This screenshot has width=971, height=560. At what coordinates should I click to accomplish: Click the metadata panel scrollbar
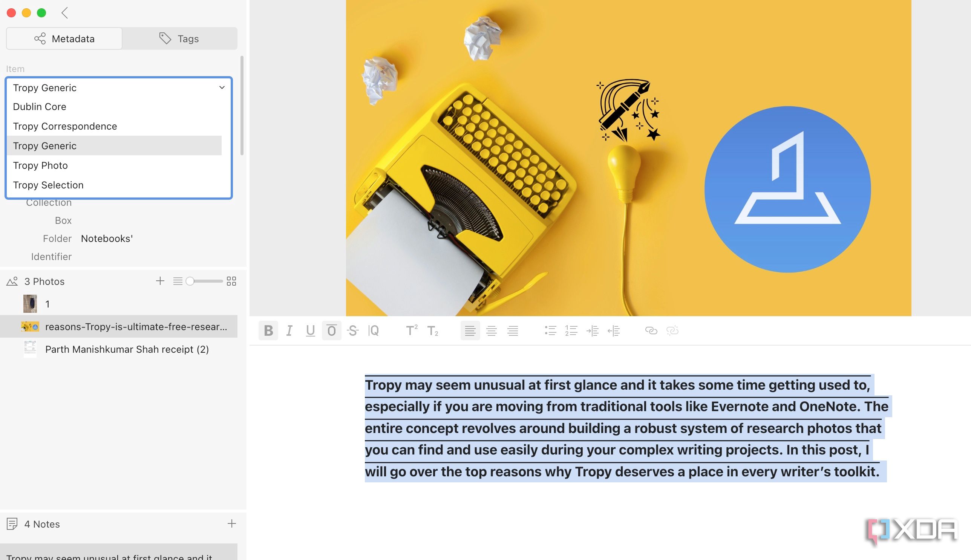tap(242, 106)
